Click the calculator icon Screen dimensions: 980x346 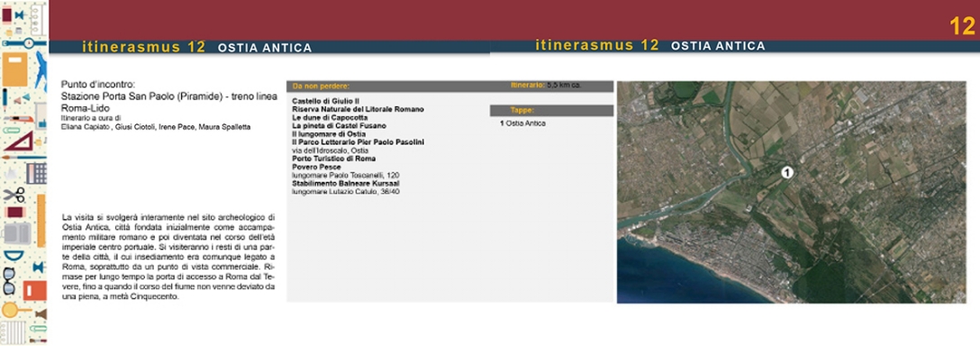point(37,173)
